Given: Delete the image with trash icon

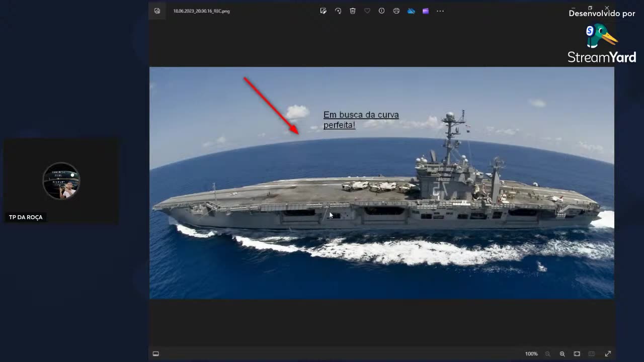Looking at the screenshot, I should click(x=353, y=11).
